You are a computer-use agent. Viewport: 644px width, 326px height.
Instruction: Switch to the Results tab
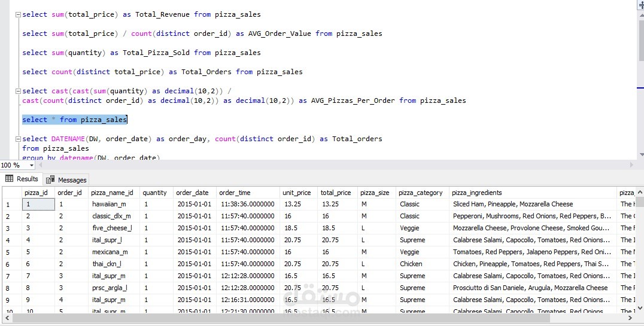click(22, 179)
